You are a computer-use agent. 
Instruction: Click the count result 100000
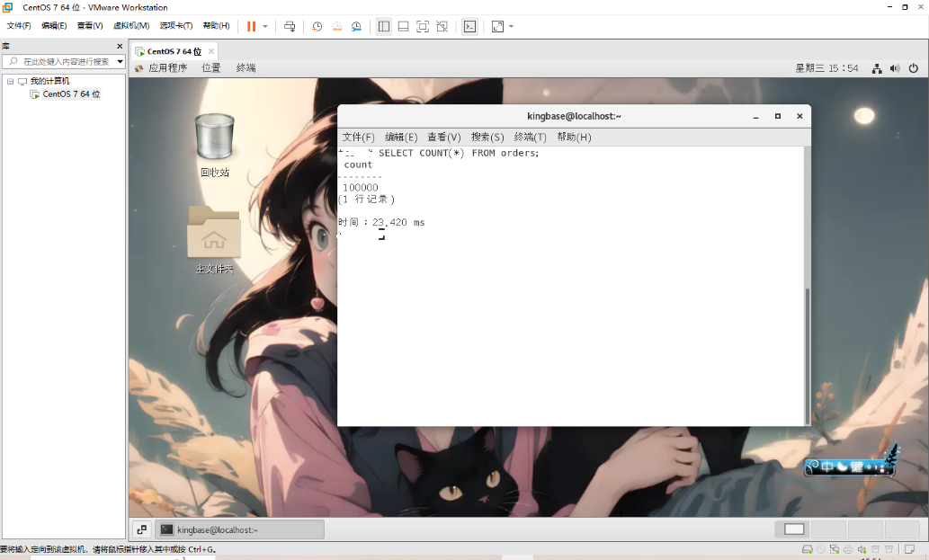[x=361, y=188]
